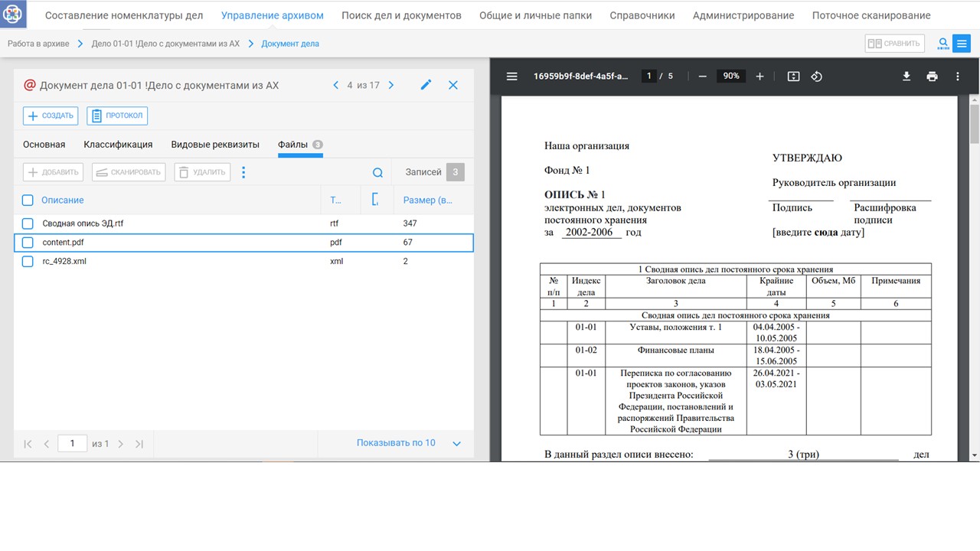Open the Справочники menu
Viewport: 980px width, 551px height.
(642, 15)
